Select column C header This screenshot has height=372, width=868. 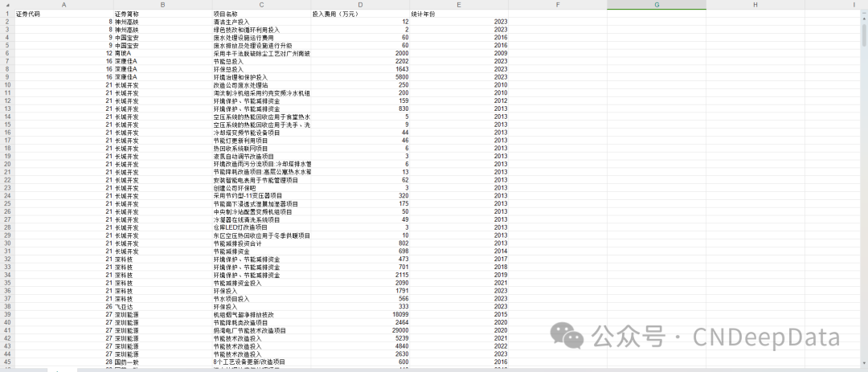coord(261,5)
